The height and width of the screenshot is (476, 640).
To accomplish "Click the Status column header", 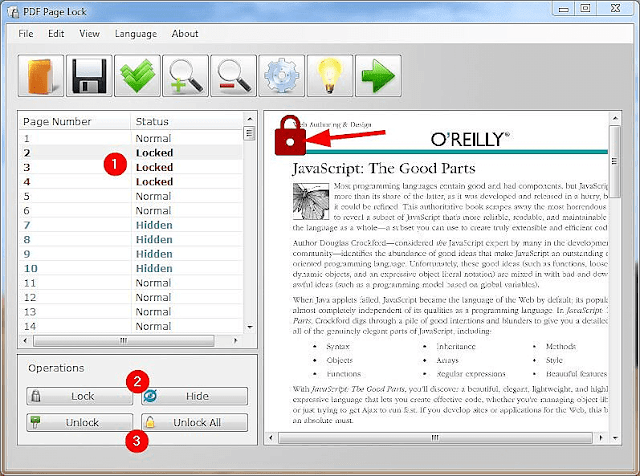I will 185,122.
